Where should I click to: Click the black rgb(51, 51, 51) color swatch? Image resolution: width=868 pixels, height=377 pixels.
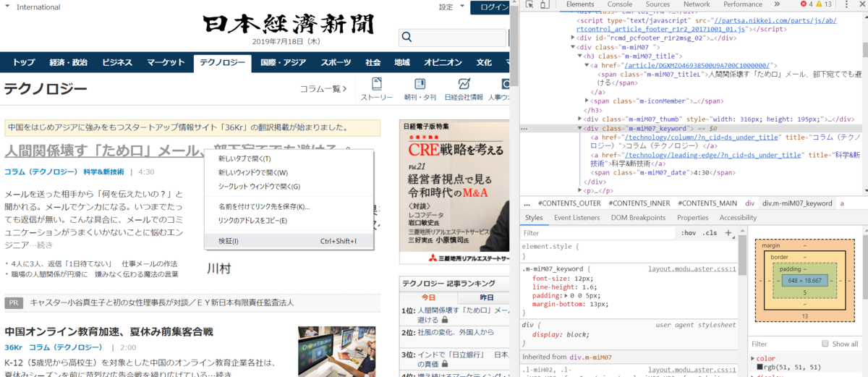click(759, 367)
